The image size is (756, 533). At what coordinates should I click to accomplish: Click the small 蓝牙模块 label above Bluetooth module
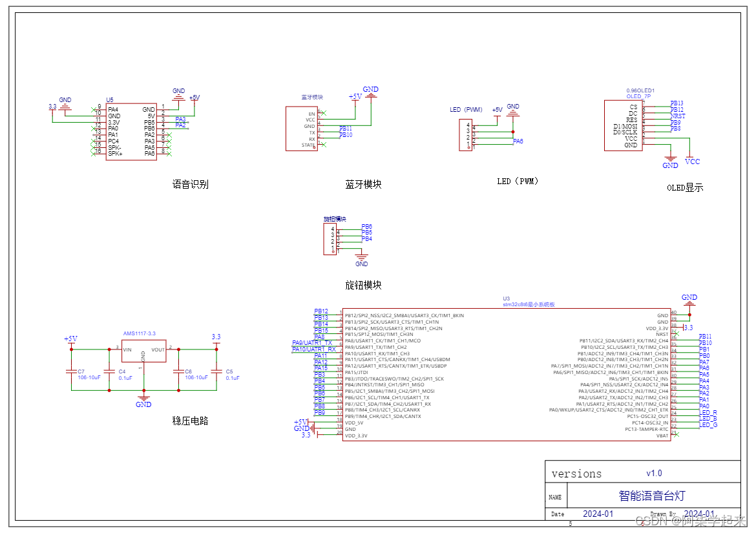pos(312,97)
